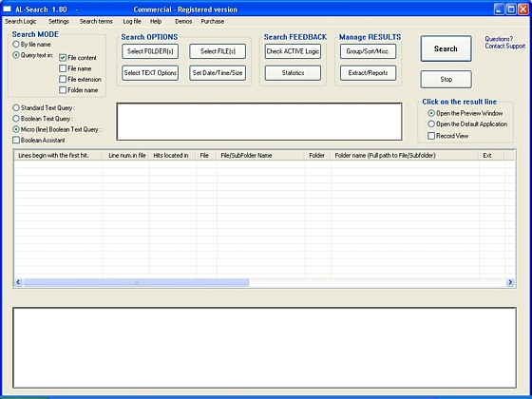Image resolution: width=532 pixels, height=399 pixels.
Task: Open the Log file menu
Action: (x=132, y=21)
